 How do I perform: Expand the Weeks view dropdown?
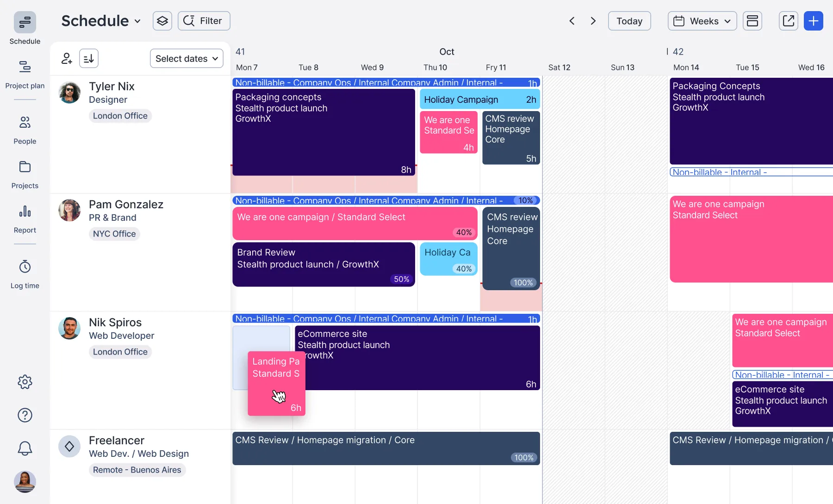pos(702,21)
